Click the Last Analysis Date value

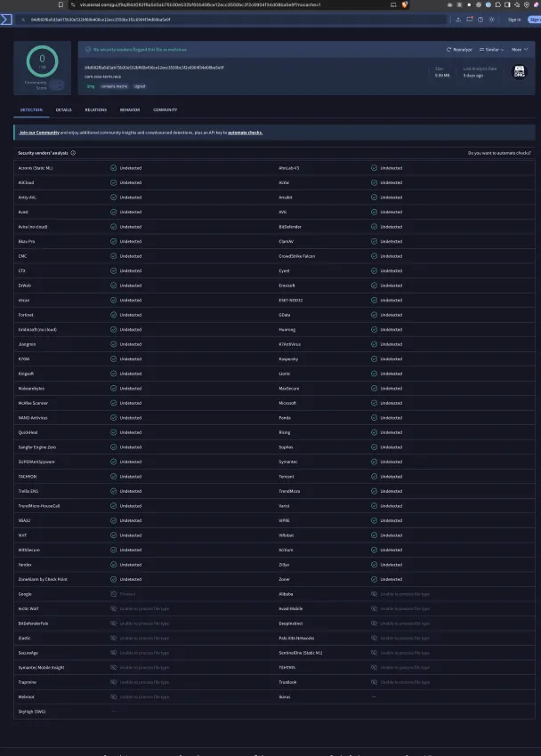pyautogui.click(x=473, y=76)
